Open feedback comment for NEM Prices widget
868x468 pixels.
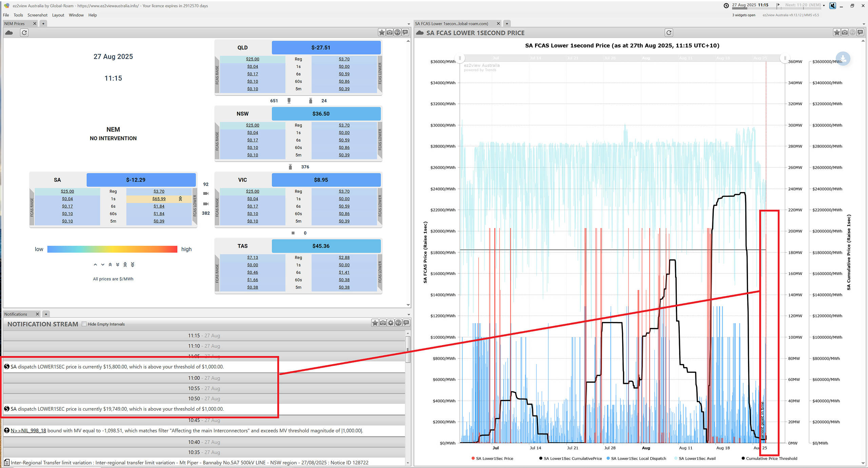click(x=405, y=32)
